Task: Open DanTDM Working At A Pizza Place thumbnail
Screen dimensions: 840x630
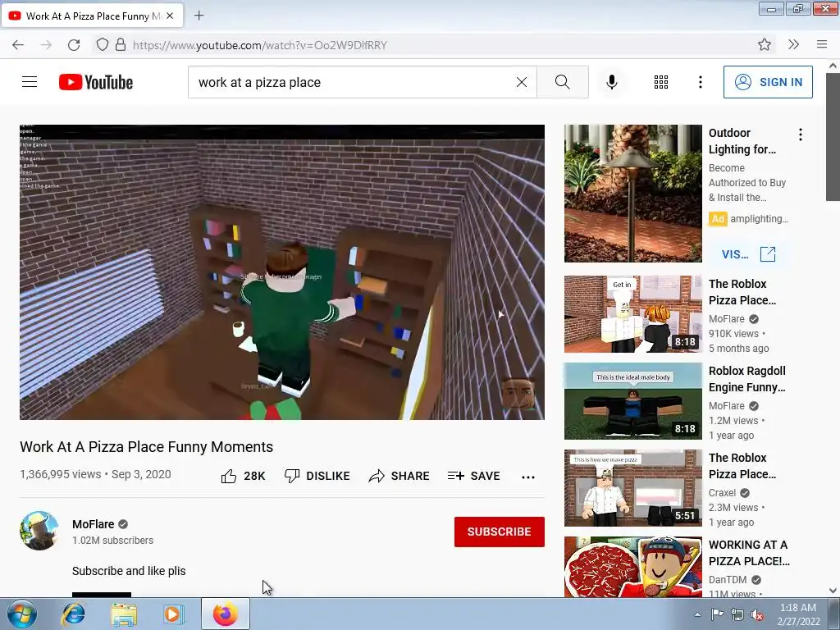Action: point(632,567)
